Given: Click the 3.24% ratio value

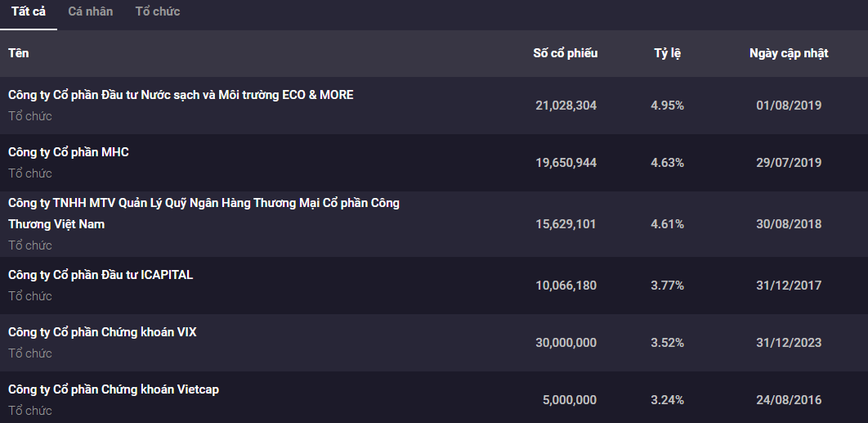Looking at the screenshot, I should point(667,400).
